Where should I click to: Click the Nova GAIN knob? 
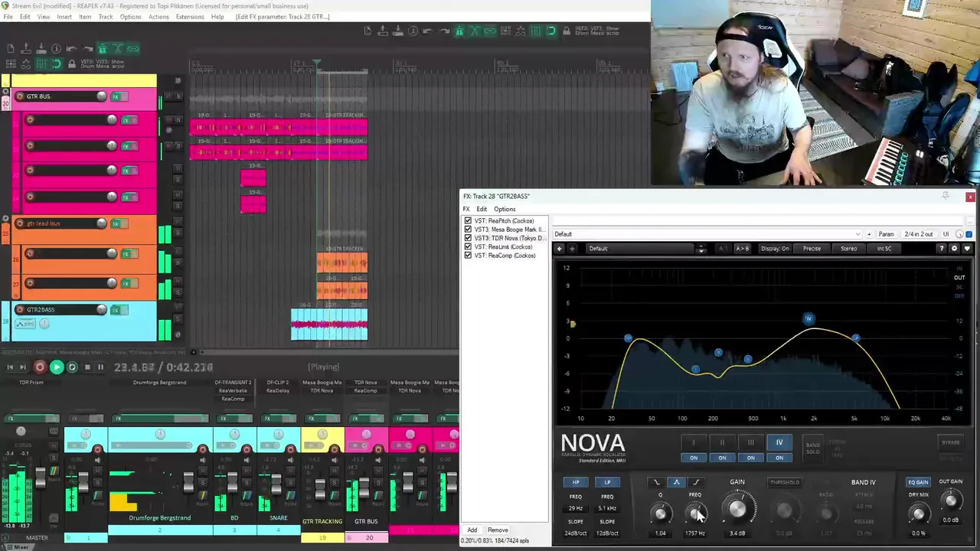(x=737, y=509)
